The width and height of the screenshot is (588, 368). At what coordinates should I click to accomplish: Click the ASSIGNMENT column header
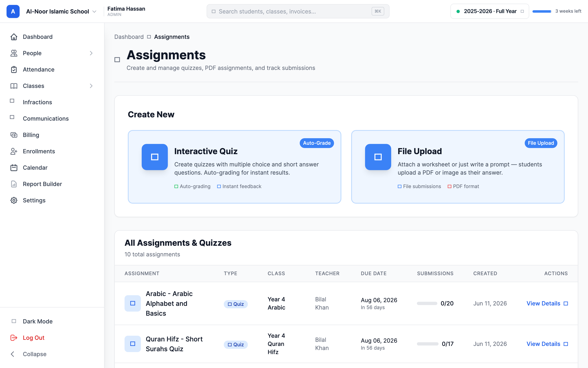click(x=142, y=273)
